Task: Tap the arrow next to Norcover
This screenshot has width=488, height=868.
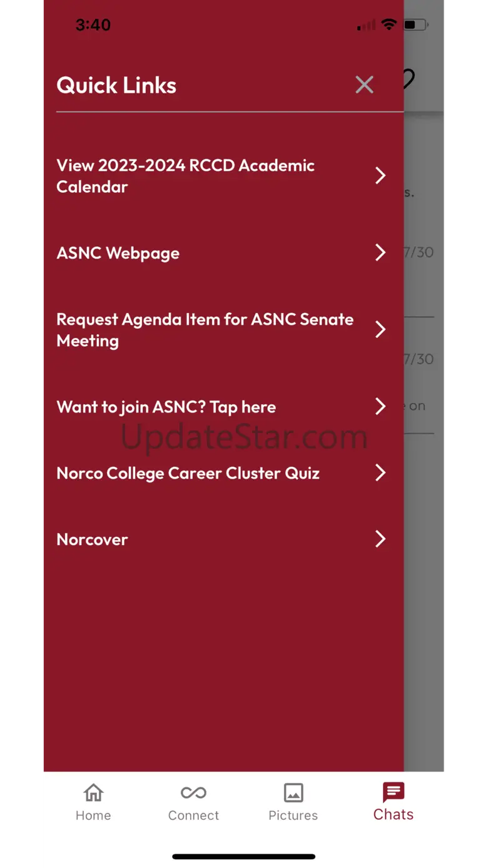Action: coord(380,539)
